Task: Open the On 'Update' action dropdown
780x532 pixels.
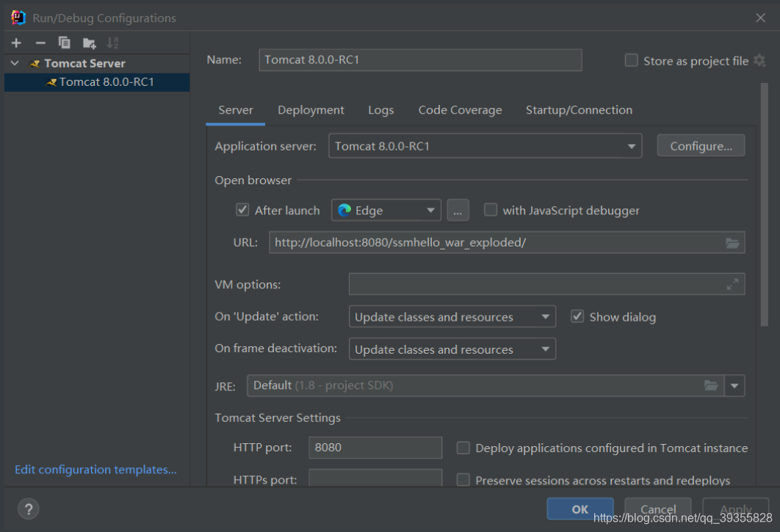Action: pyautogui.click(x=452, y=317)
